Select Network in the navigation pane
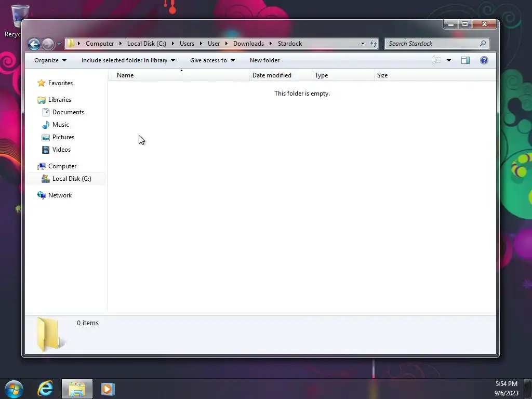This screenshot has width=532, height=399. [60, 195]
